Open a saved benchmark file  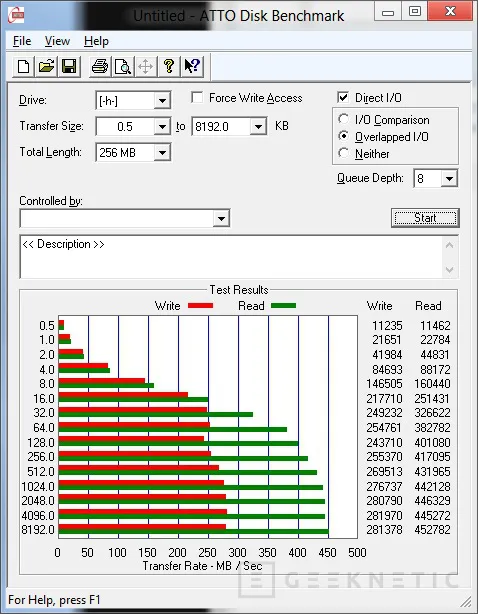[x=46, y=66]
